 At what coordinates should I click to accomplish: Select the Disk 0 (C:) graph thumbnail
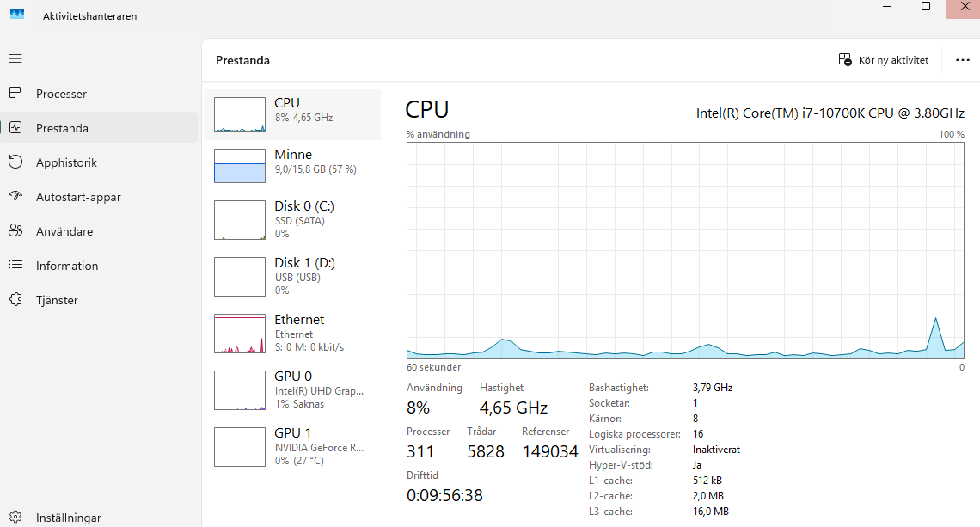point(240,220)
